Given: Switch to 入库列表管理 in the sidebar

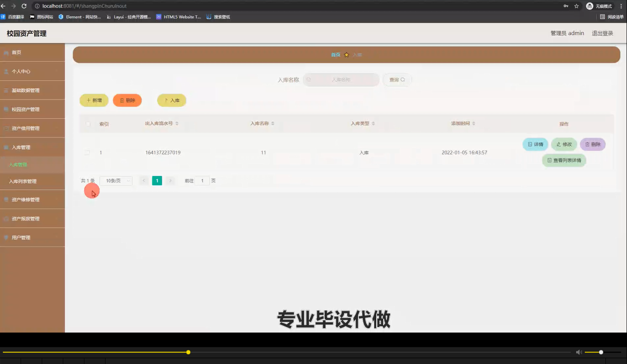Looking at the screenshot, I should 22,181.
